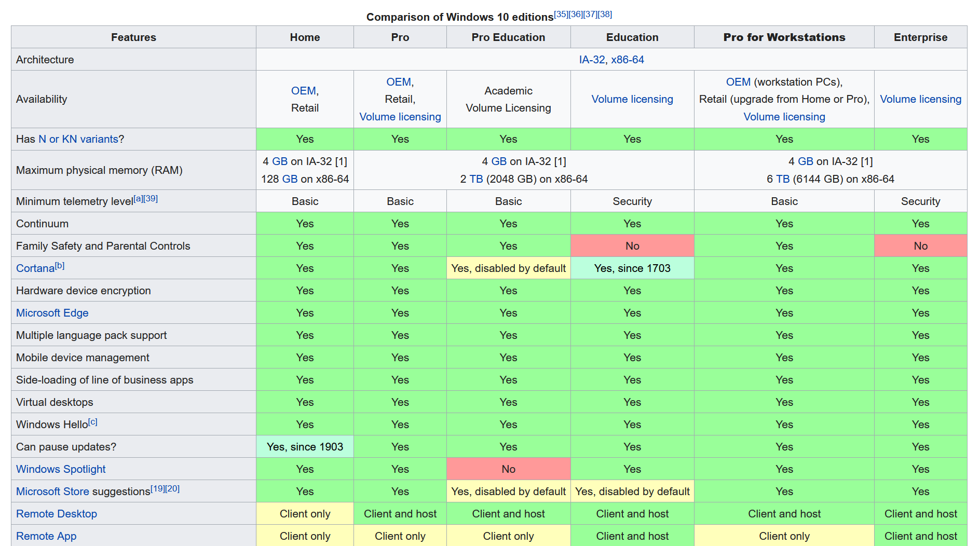The image size is (980, 546).
Task: Open citation [37] in table caption
Action: [x=590, y=14]
